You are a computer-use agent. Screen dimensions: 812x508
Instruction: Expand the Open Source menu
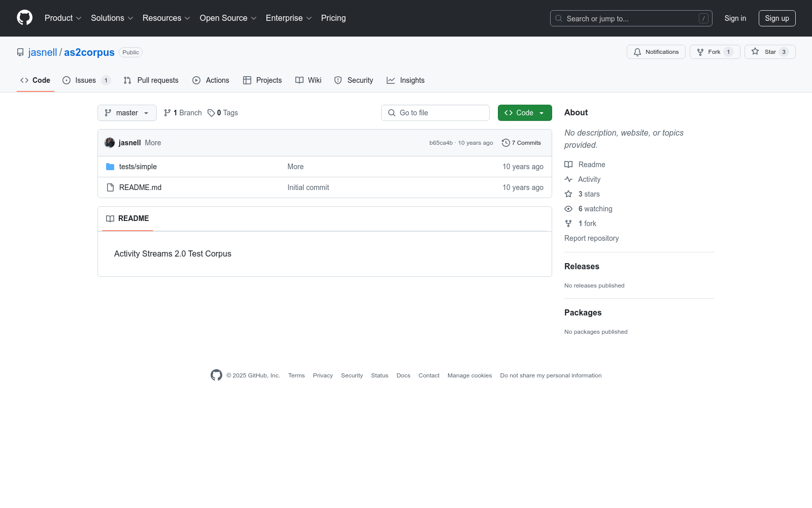pos(228,18)
